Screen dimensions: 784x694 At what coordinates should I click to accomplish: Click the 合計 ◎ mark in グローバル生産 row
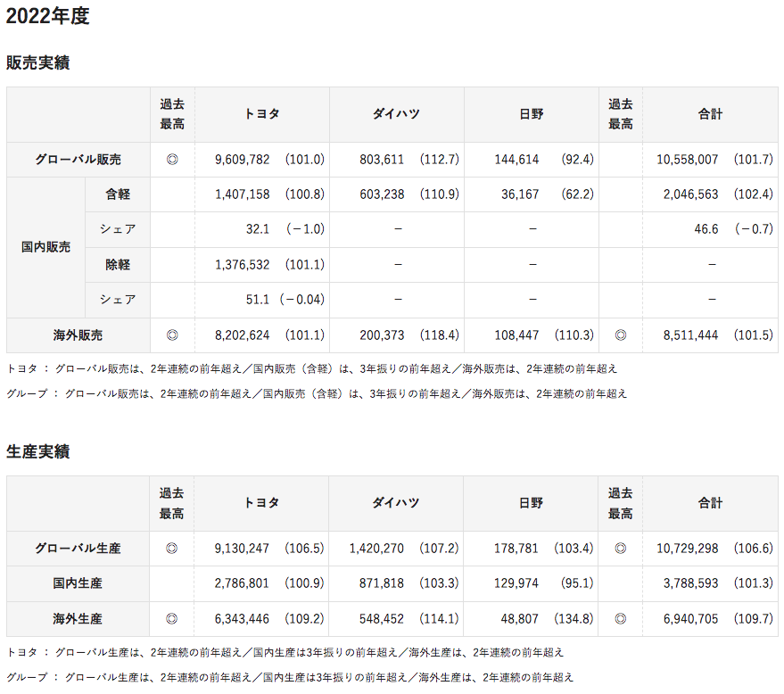point(621,549)
